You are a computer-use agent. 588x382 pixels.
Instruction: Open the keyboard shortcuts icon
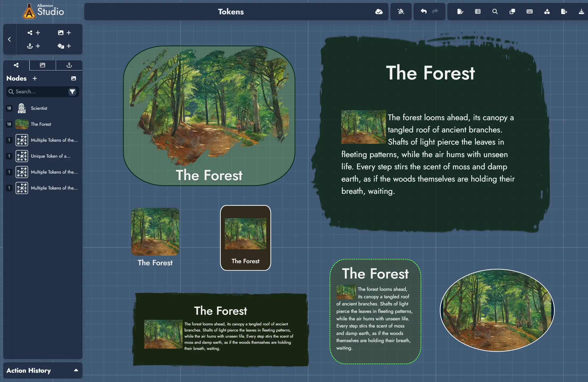tap(529, 11)
